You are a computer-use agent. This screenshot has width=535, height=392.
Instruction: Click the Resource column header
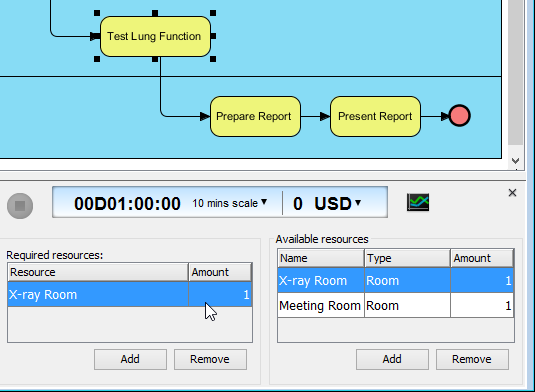[98, 272]
